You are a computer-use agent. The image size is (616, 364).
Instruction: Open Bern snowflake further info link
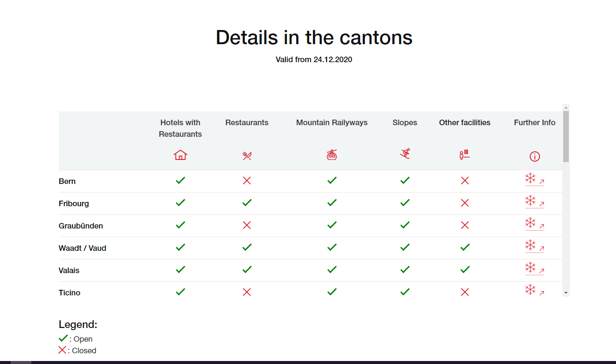click(x=534, y=179)
